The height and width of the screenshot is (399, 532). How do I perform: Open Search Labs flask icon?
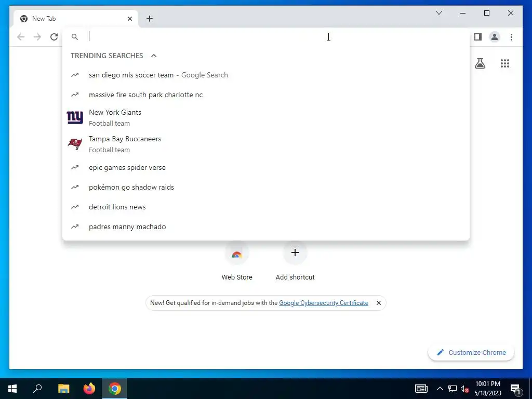click(x=480, y=63)
